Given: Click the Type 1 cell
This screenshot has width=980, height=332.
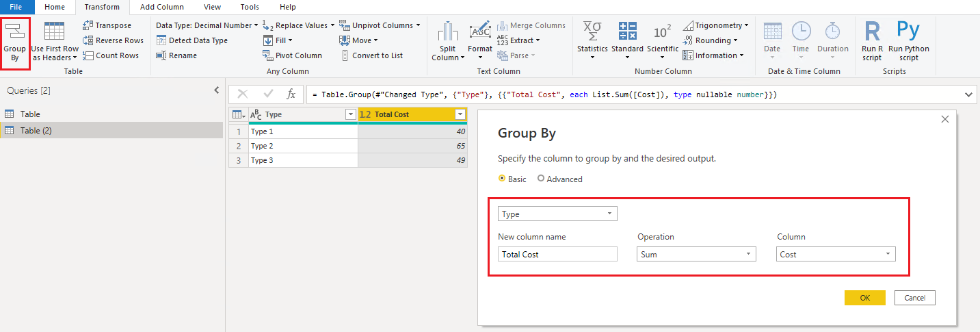Looking at the screenshot, I should point(303,131).
